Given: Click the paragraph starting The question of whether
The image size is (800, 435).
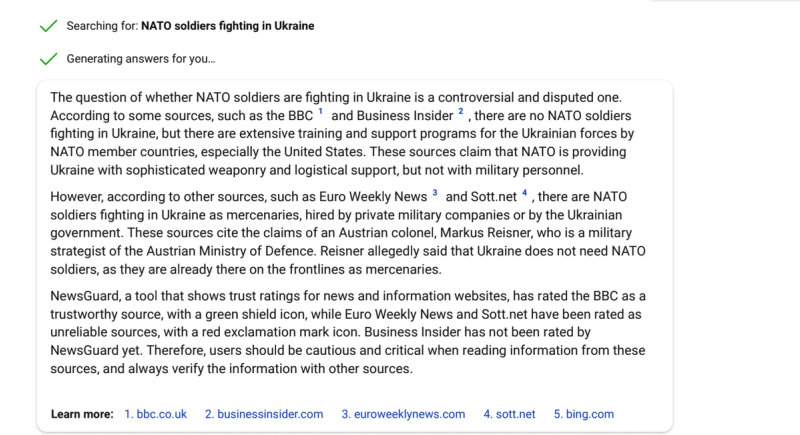Looking at the screenshot, I should [x=347, y=134].
